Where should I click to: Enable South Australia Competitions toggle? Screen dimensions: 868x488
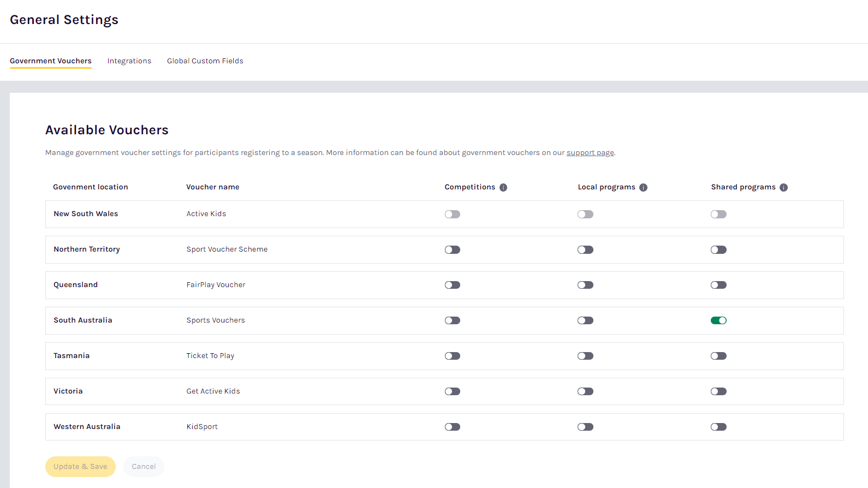pos(453,320)
